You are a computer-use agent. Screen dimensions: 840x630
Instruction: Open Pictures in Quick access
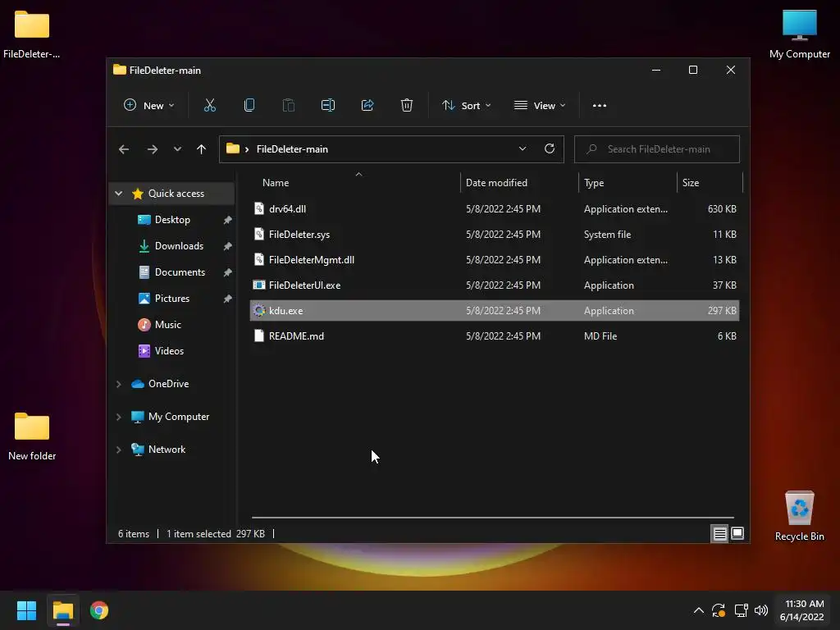[172, 299]
